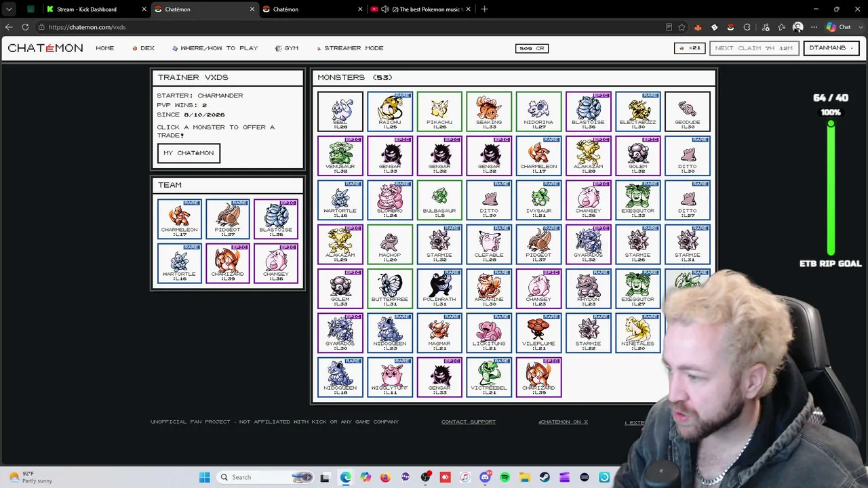Image resolution: width=868 pixels, height=488 pixels.
Task: Switch to the Pokemon music browser tab
Action: point(419,9)
